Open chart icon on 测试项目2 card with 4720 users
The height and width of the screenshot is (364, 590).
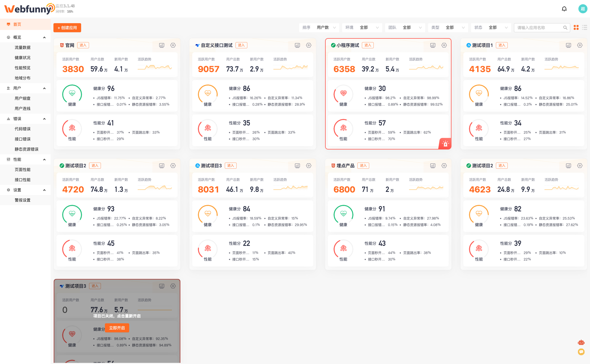(162, 166)
